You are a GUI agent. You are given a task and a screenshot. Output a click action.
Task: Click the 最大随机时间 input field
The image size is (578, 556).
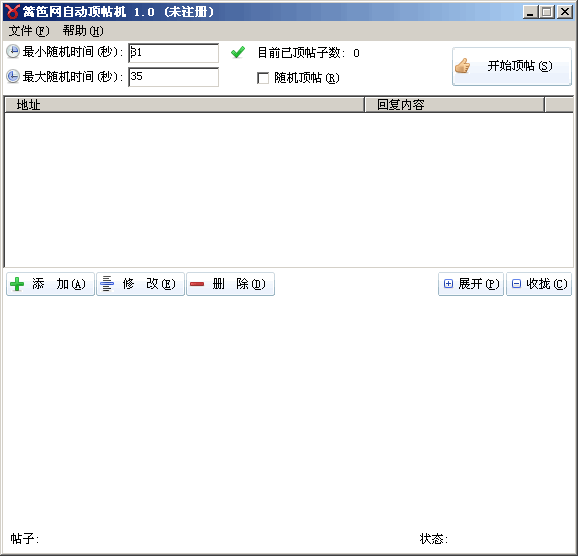[x=173, y=77]
